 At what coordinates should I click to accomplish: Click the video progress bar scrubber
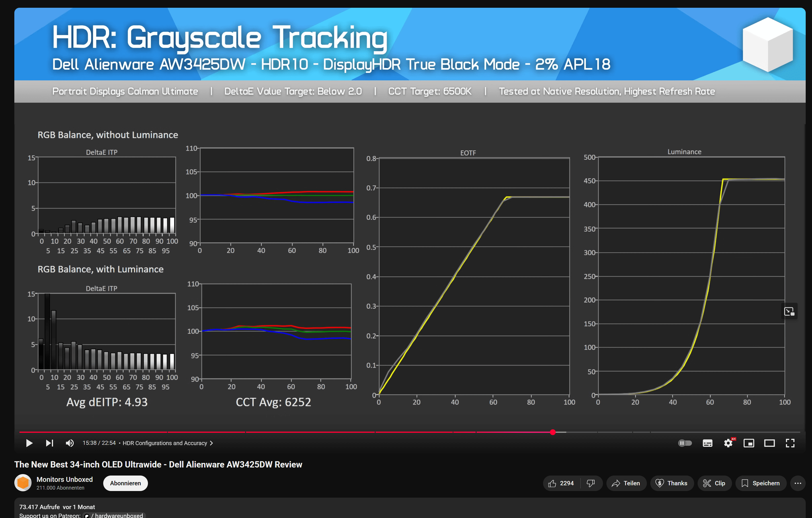(x=553, y=432)
